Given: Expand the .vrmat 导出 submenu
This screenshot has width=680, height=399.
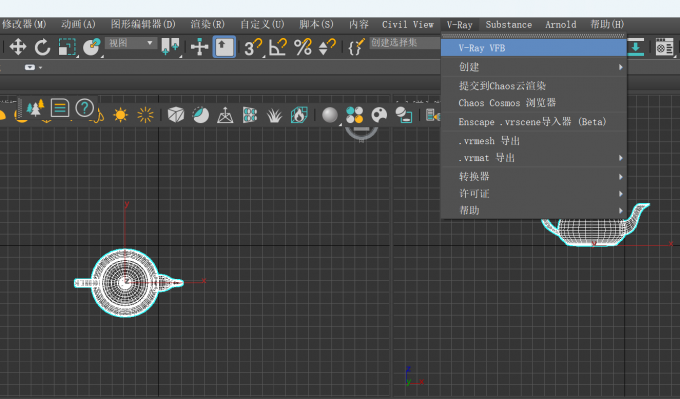Looking at the screenshot, I should 534,158.
